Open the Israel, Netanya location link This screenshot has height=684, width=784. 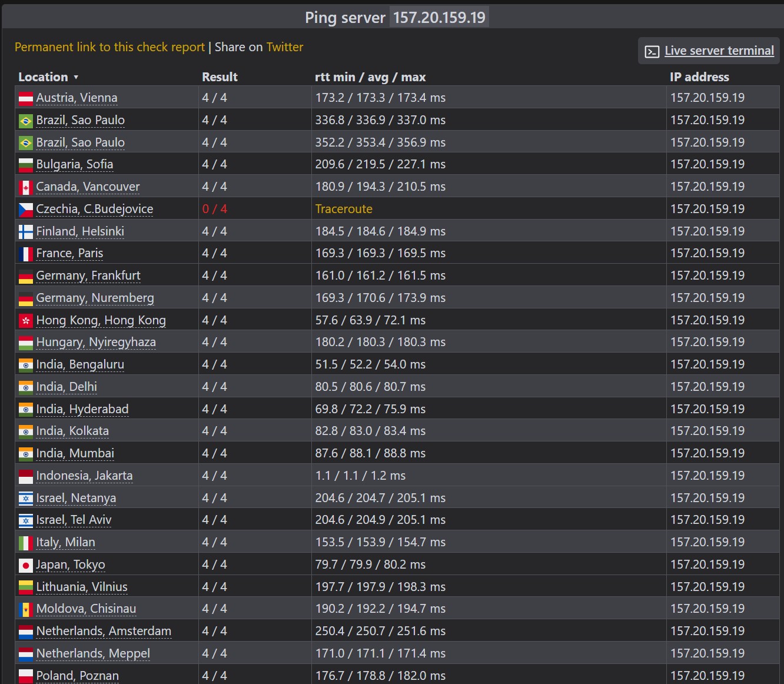(x=76, y=498)
